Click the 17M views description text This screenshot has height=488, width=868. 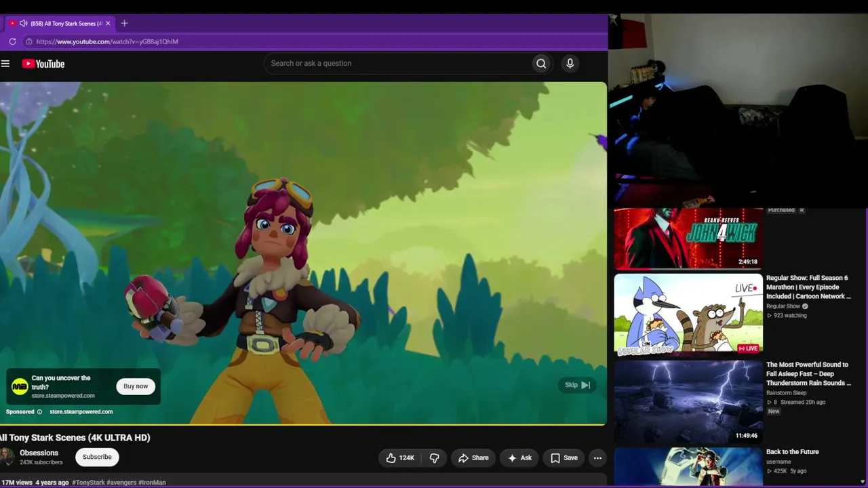click(x=16, y=483)
